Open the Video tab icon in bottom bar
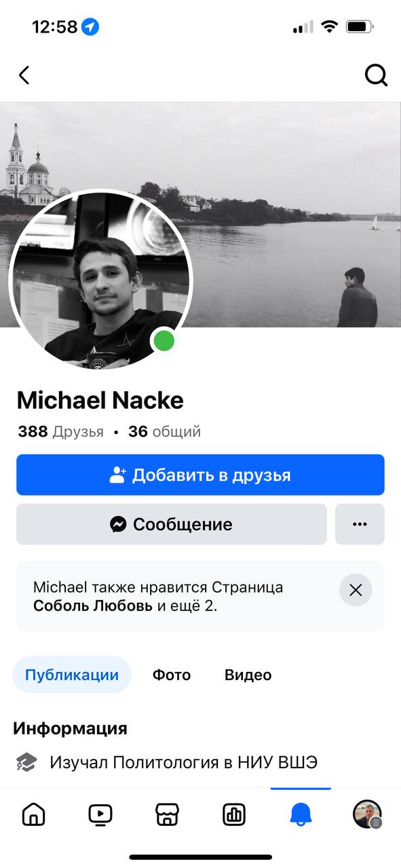The width and height of the screenshot is (401, 868). 100,814
